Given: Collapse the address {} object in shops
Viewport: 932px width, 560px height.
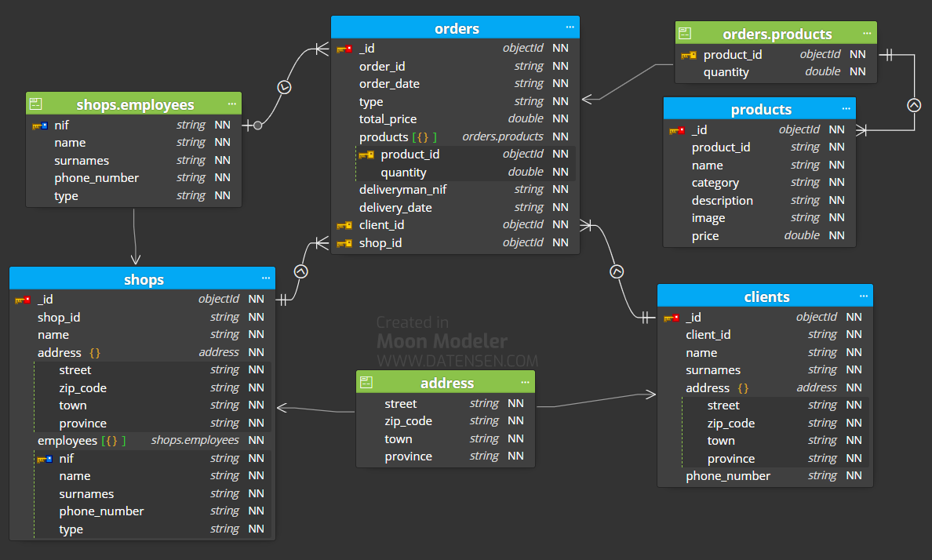Looking at the screenshot, I should (94, 351).
